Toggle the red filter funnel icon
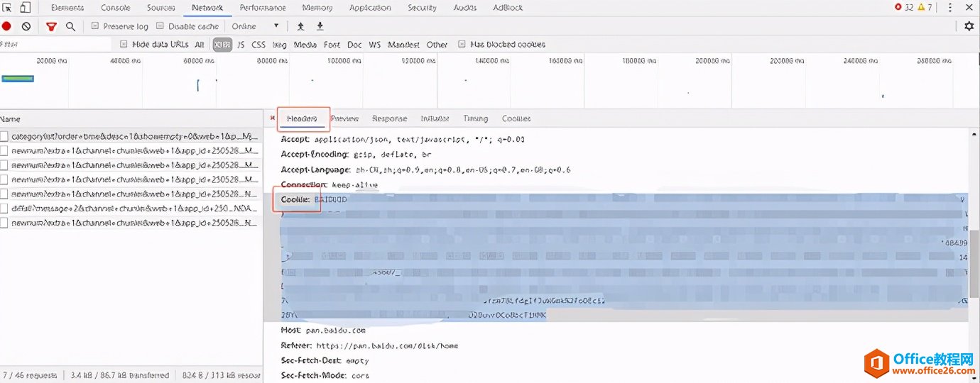The width and height of the screenshot is (980, 383). coord(51,26)
